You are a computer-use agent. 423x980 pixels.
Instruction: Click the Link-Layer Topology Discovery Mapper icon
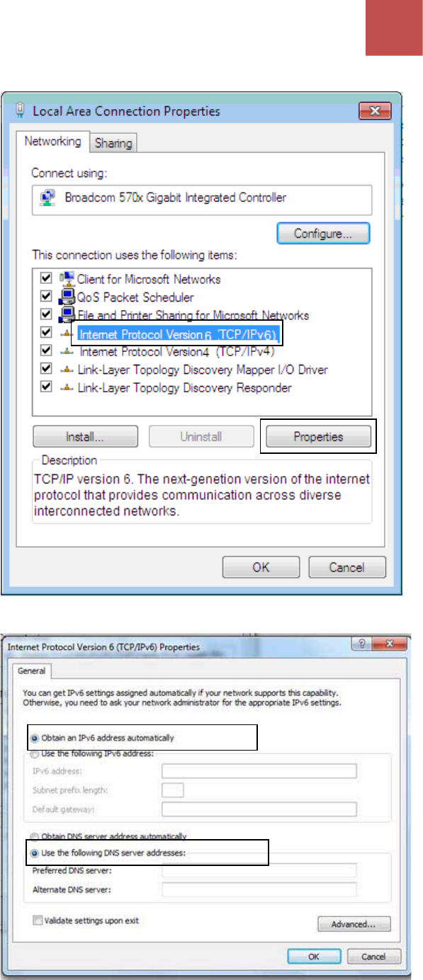click(x=67, y=370)
